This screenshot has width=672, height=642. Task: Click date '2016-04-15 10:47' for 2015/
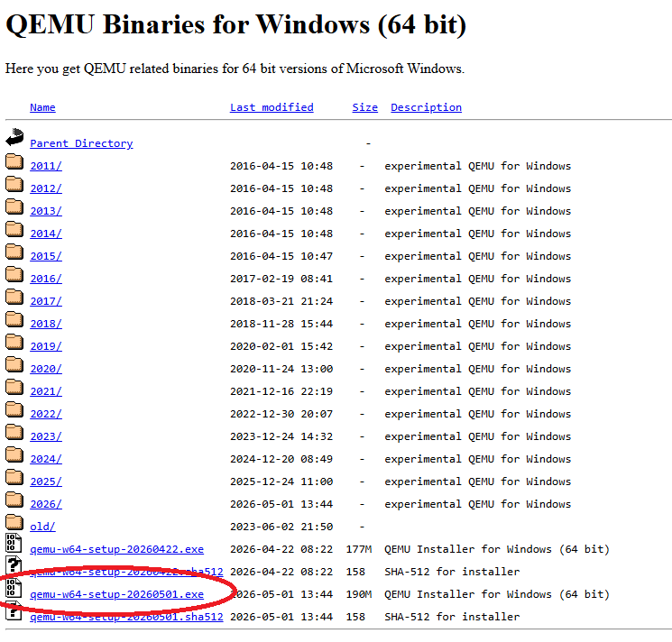[281, 256]
